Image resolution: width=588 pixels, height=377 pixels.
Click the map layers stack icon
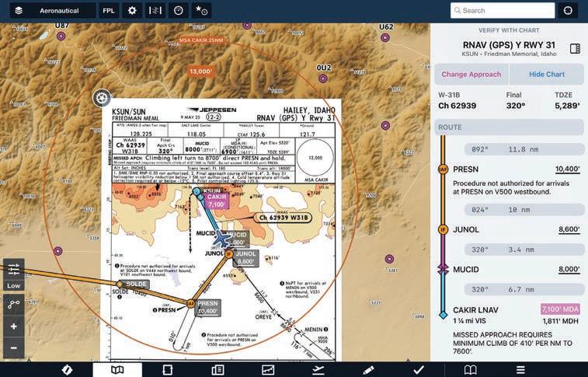(19, 11)
